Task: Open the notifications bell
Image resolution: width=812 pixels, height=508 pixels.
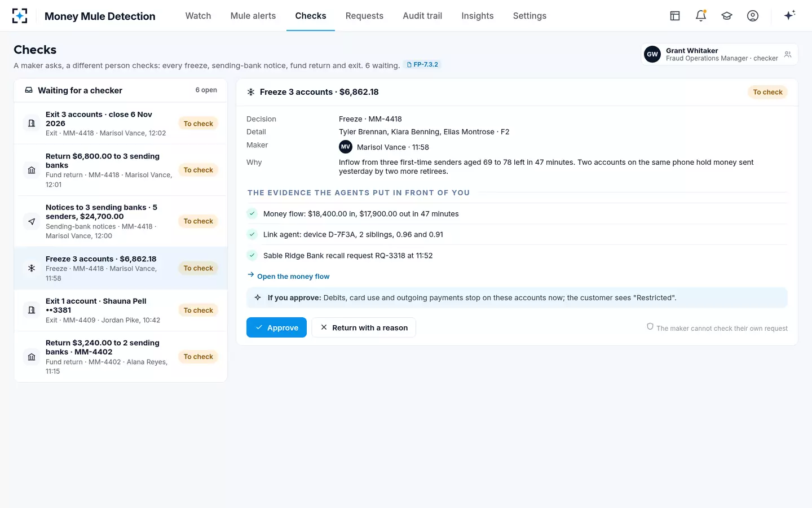Action: click(x=701, y=16)
